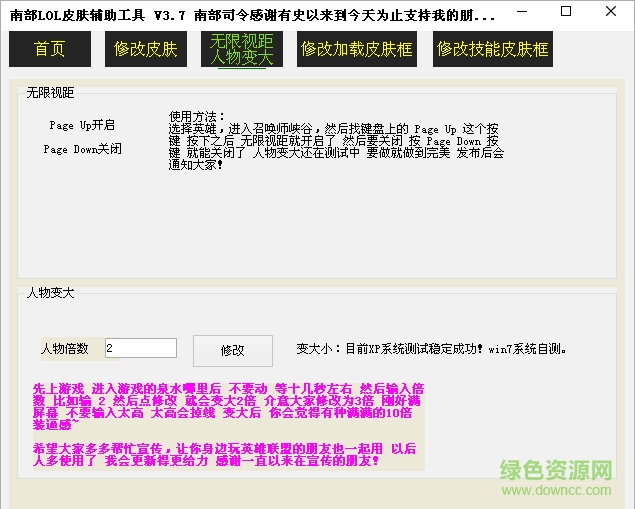Open the 修改加载皮肤框 tab

pos(357,49)
